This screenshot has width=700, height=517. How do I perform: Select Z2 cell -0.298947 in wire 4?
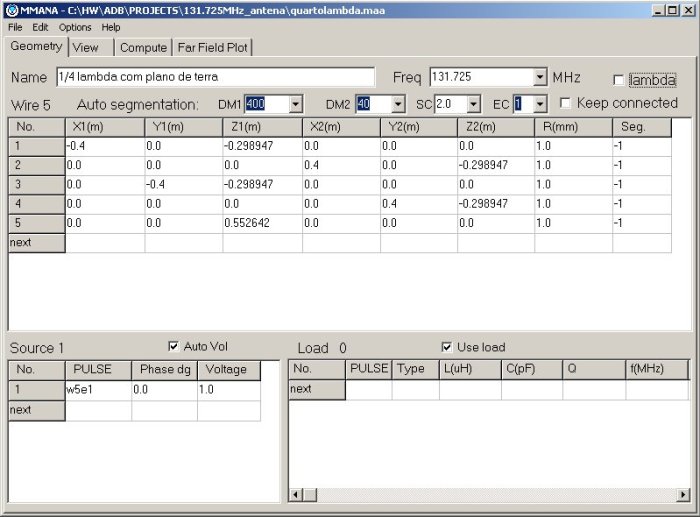(x=496, y=204)
